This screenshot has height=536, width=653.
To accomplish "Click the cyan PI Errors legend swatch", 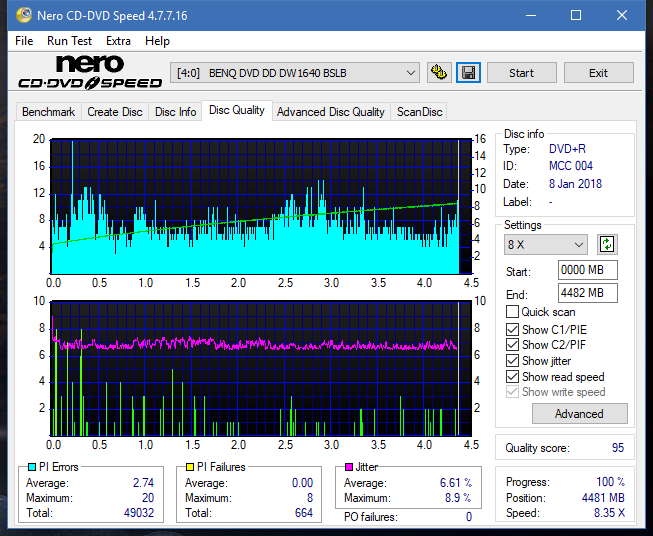I will pos(32,467).
